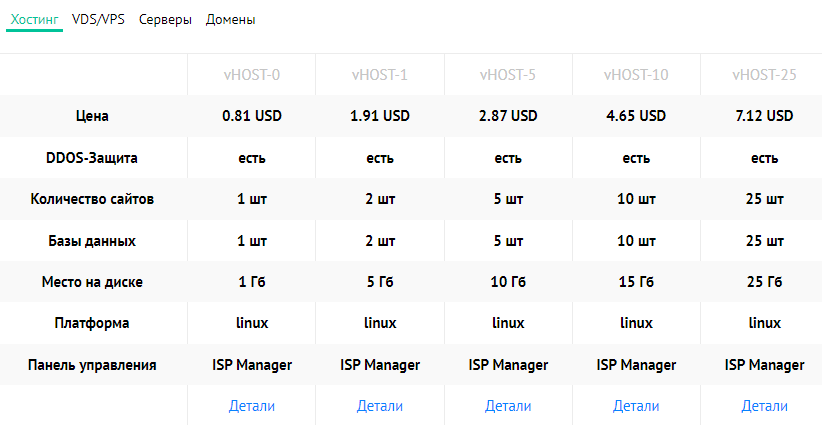Viewport: 822px width, 425px height.
Task: Open Детали for vHOST-10 plan
Action: click(x=636, y=406)
